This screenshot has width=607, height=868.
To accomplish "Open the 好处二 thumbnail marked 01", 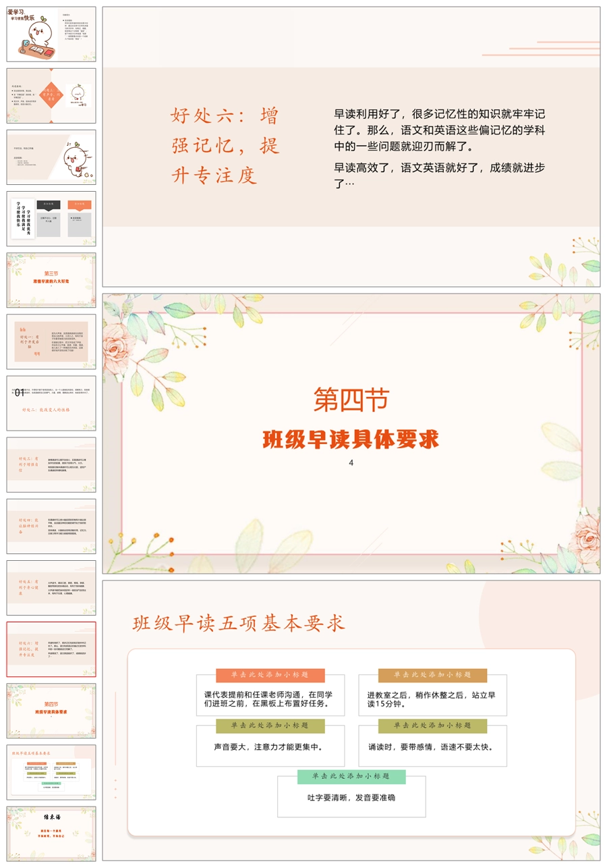I will click(x=51, y=403).
